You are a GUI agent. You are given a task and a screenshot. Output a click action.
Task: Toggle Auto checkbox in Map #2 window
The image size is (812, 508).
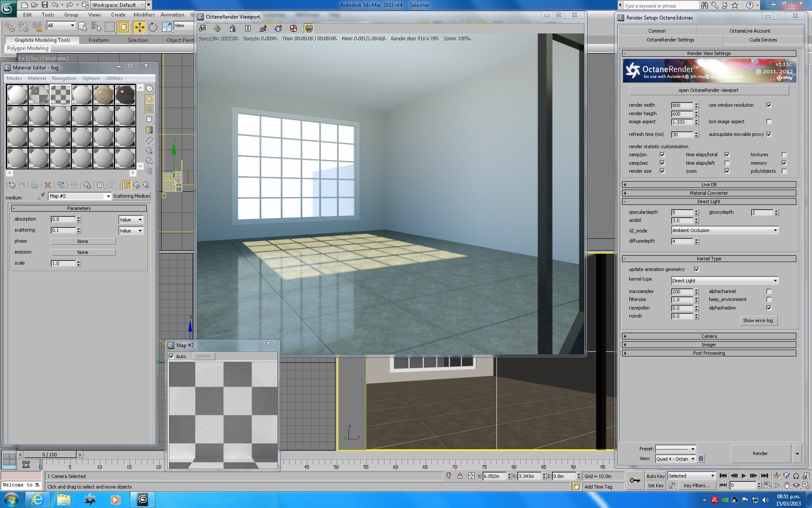click(172, 356)
